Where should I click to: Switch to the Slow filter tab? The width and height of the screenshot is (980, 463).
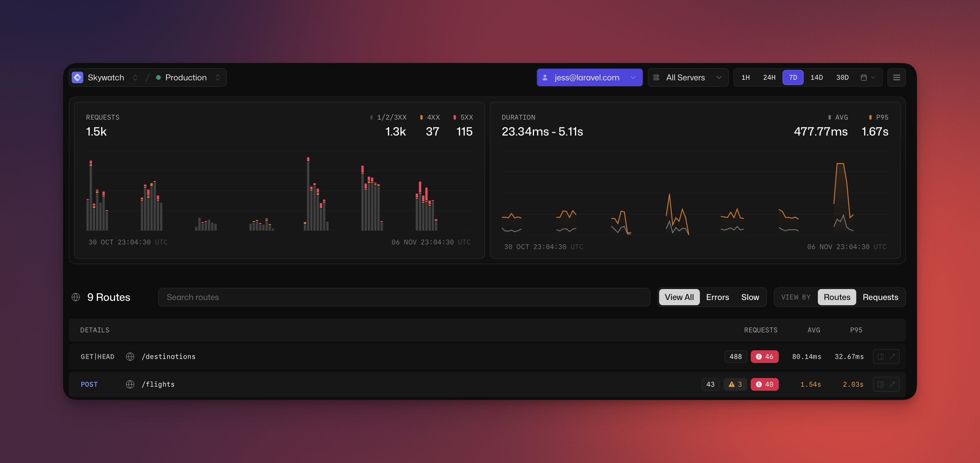[750, 297]
